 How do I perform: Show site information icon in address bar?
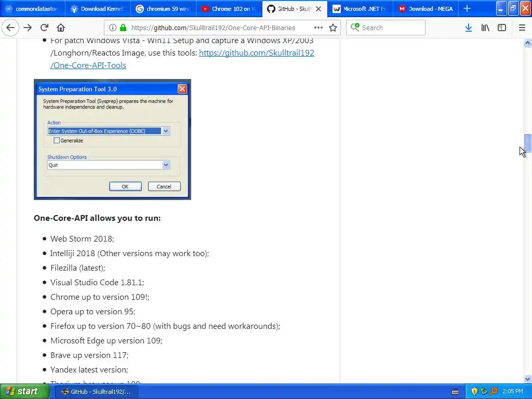tap(113, 28)
